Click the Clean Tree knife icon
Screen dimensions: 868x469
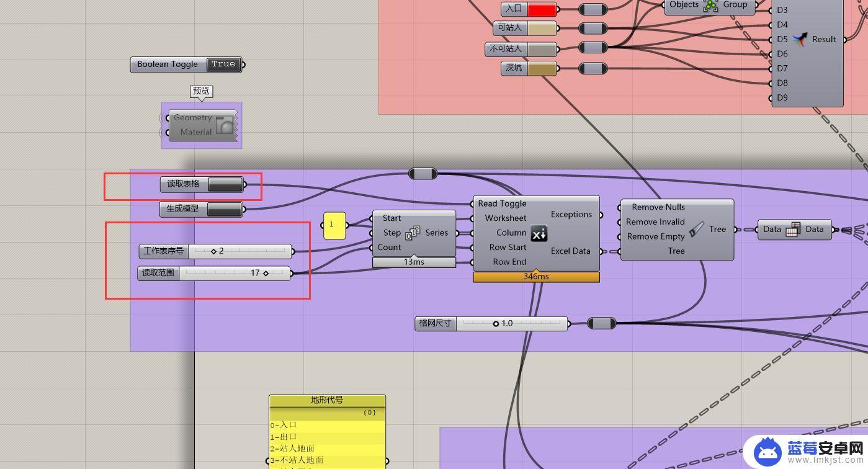pos(696,230)
